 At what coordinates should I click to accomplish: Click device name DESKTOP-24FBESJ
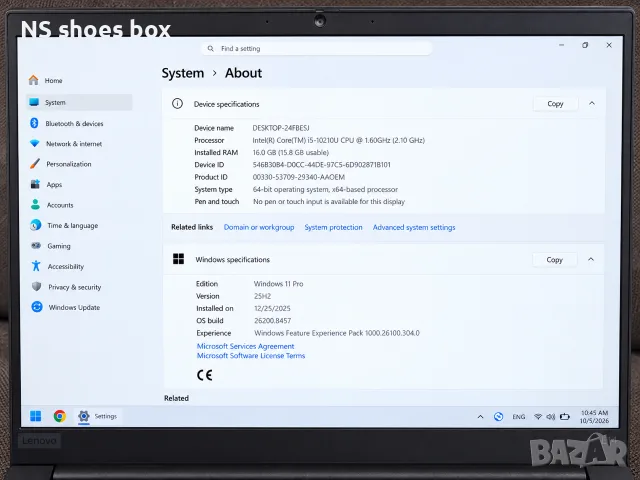pos(281,128)
